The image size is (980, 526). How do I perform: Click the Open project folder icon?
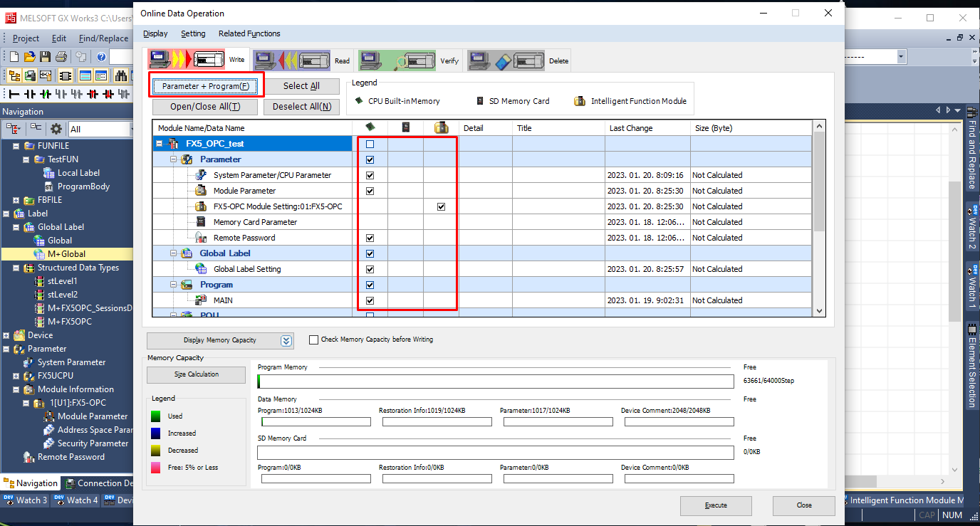coord(29,57)
